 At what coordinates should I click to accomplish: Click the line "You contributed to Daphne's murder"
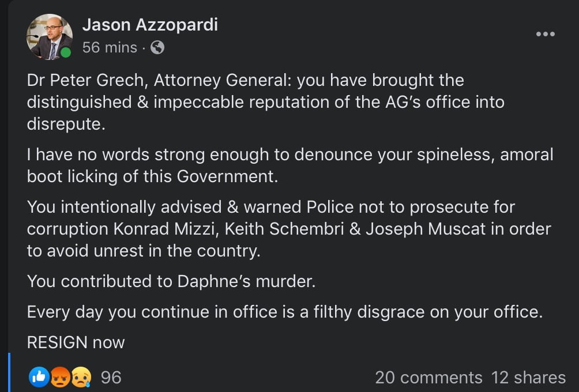point(171,281)
